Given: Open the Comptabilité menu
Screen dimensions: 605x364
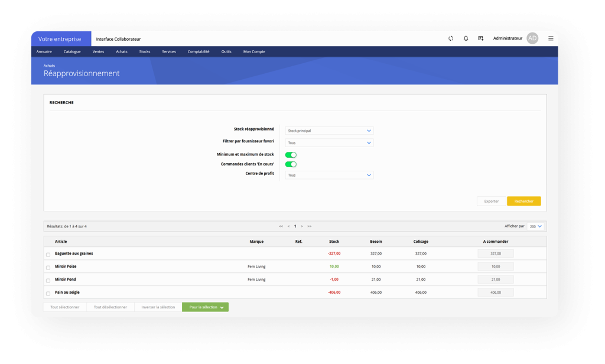Looking at the screenshot, I should (199, 51).
